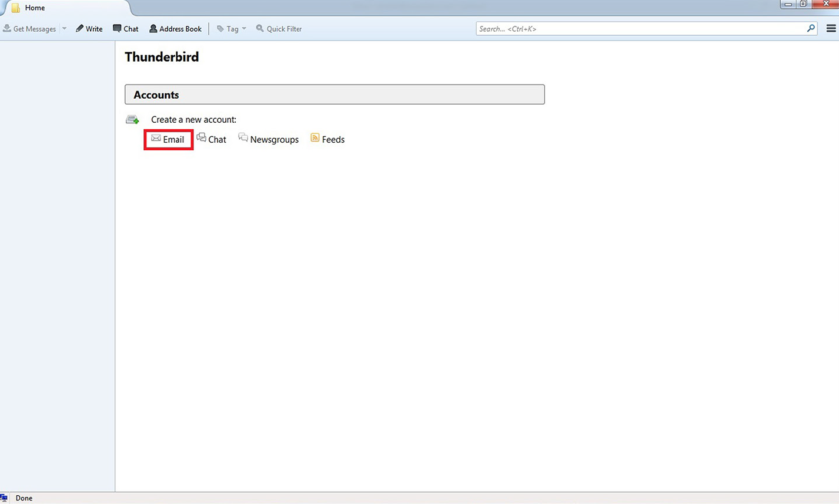This screenshot has width=839, height=504.
Task: Open the Get Messages dropdown arrow
Action: click(x=64, y=29)
